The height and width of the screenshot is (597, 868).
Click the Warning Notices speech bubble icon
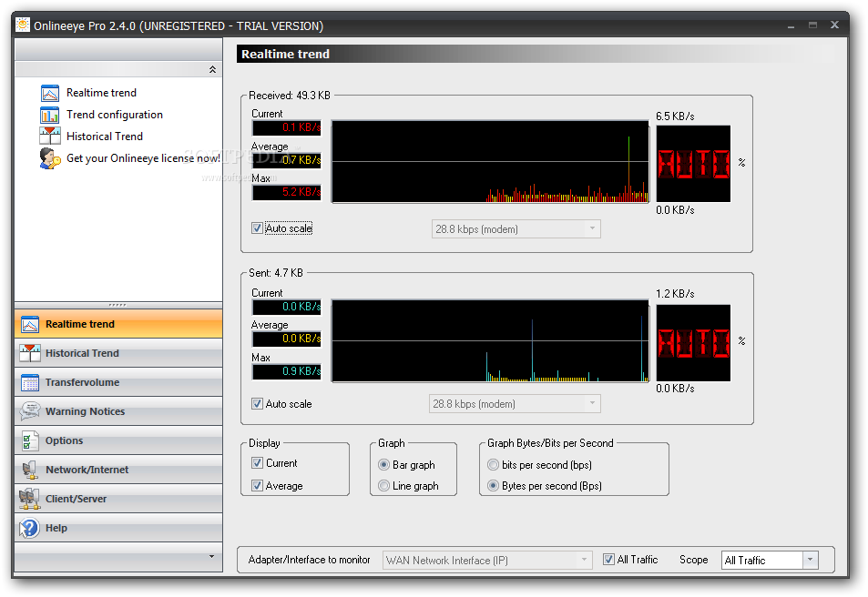point(30,411)
